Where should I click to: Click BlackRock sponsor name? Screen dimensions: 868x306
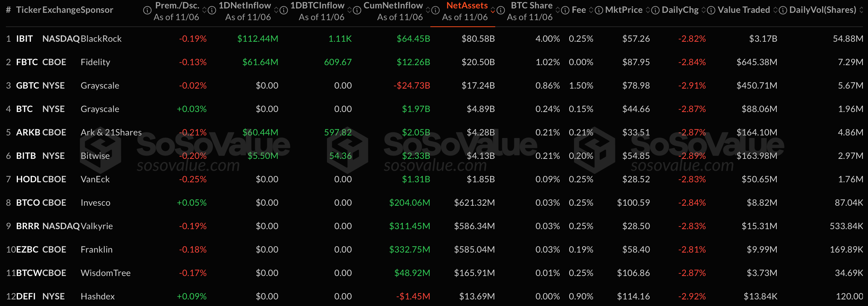(101, 38)
